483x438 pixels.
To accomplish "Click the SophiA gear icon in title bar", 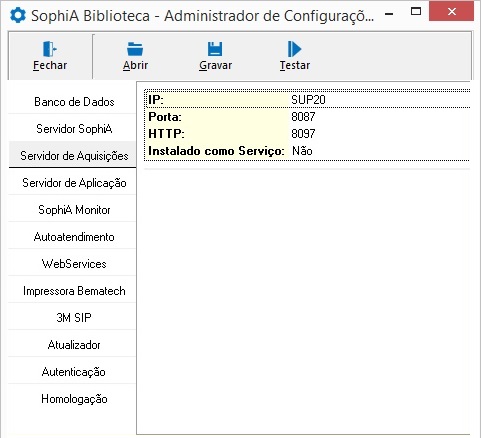I will click(x=18, y=15).
